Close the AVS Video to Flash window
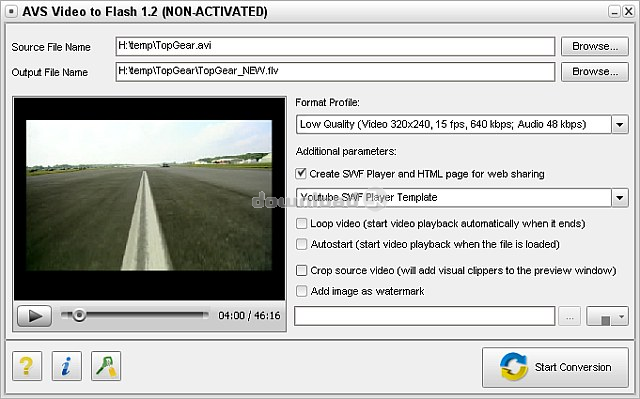640x399 pixels. tap(628, 12)
